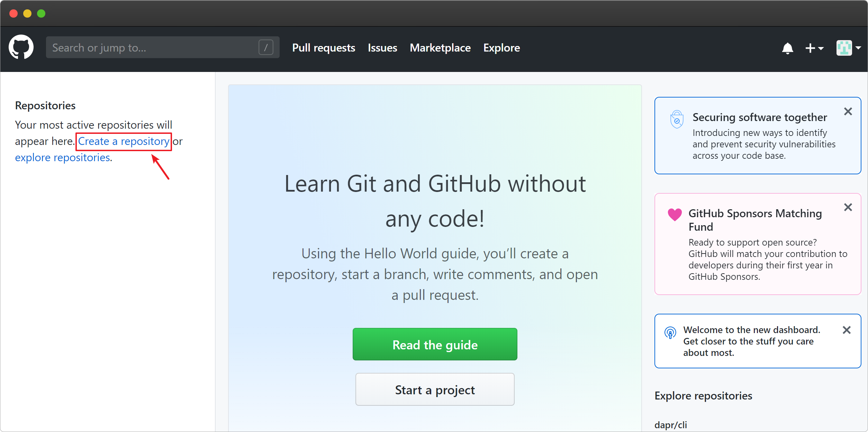This screenshot has width=868, height=432.
Task: Follow the Create a repository link
Action: coord(124,141)
